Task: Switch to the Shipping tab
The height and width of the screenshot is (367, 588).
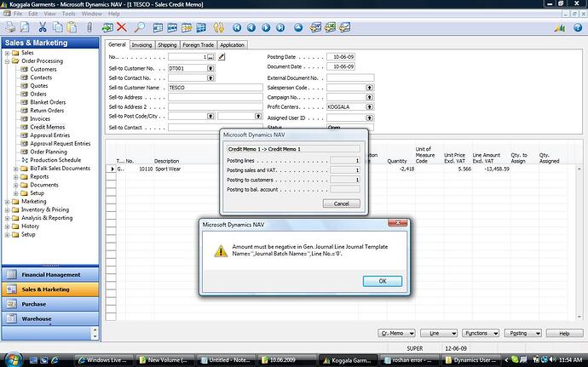Action: coord(167,45)
